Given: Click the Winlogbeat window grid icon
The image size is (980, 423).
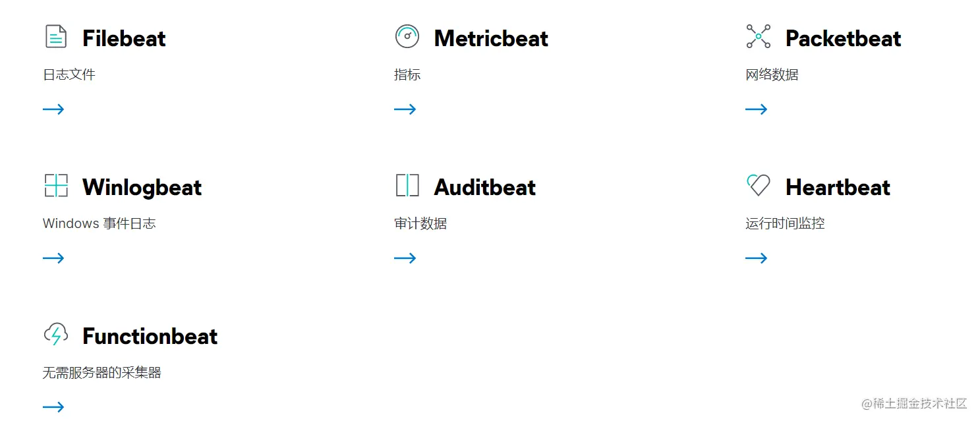Looking at the screenshot, I should pos(56,185).
